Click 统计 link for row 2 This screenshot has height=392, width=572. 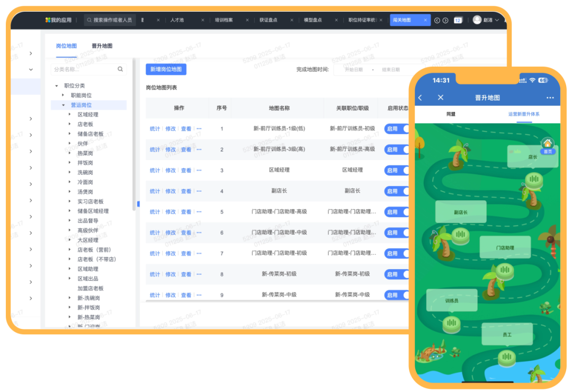tap(155, 149)
